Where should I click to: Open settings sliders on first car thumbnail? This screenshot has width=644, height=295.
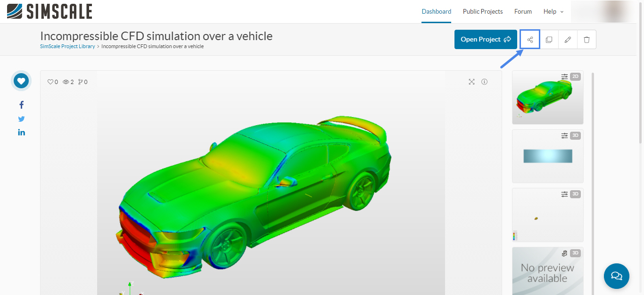point(564,76)
